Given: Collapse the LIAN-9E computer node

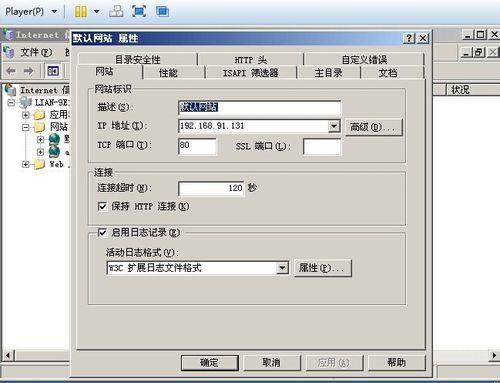Looking at the screenshot, I should point(11,102).
